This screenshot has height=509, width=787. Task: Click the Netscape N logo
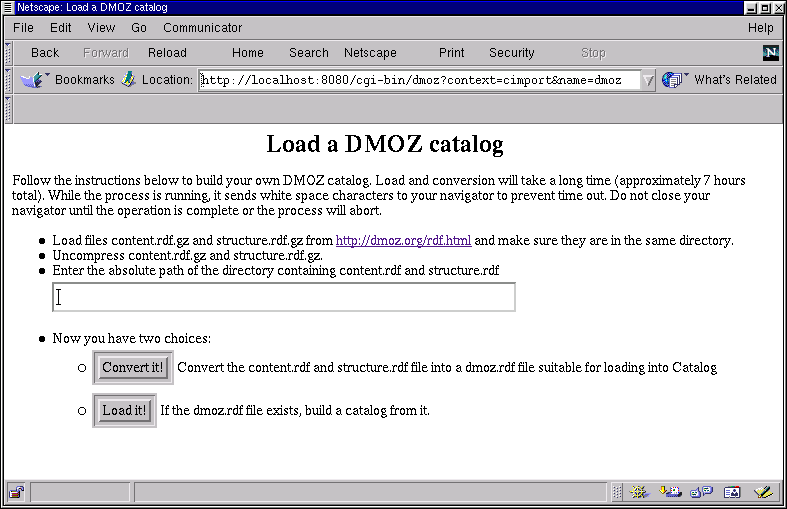[770, 53]
